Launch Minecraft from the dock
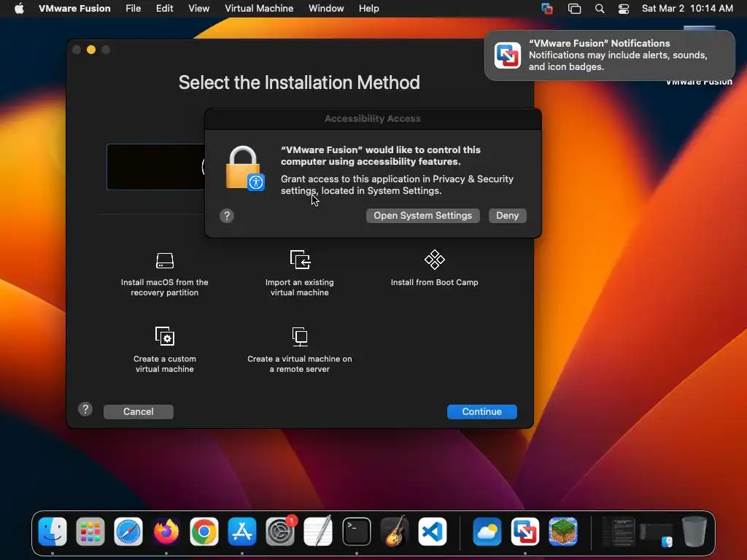The image size is (747, 560). click(x=563, y=532)
